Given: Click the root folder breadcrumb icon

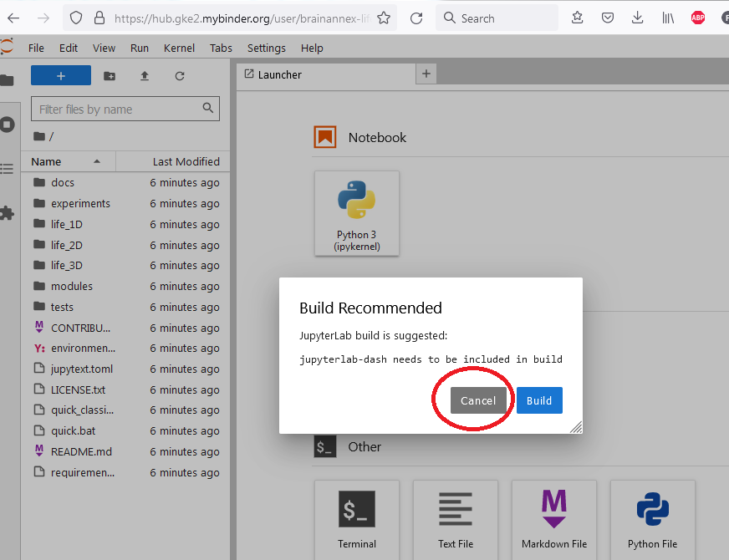Looking at the screenshot, I should pyautogui.click(x=39, y=136).
